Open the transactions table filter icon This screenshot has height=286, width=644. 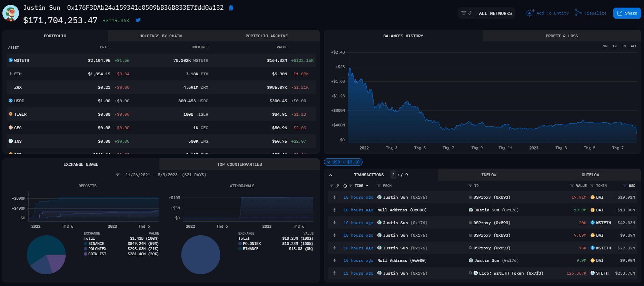pos(331,186)
